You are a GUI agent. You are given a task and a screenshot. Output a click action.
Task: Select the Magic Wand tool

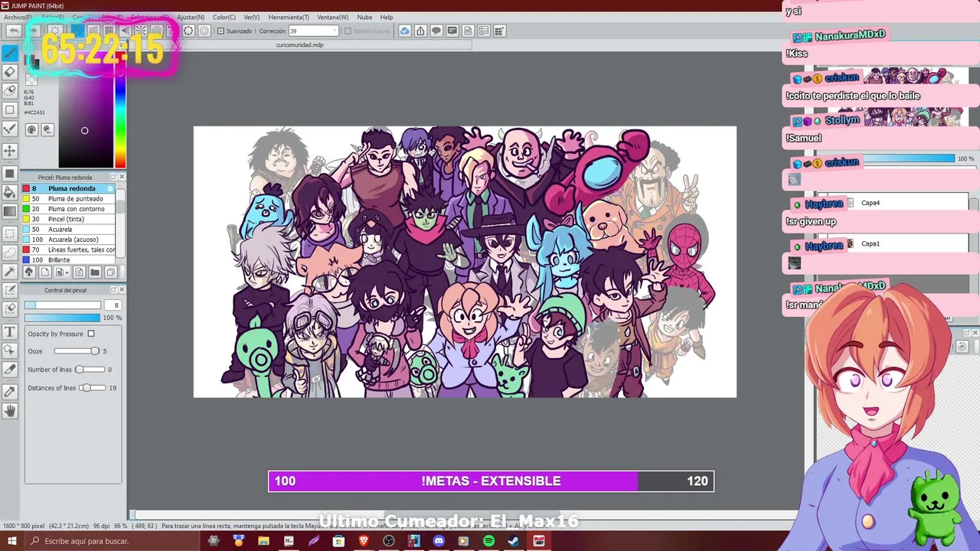(10, 272)
